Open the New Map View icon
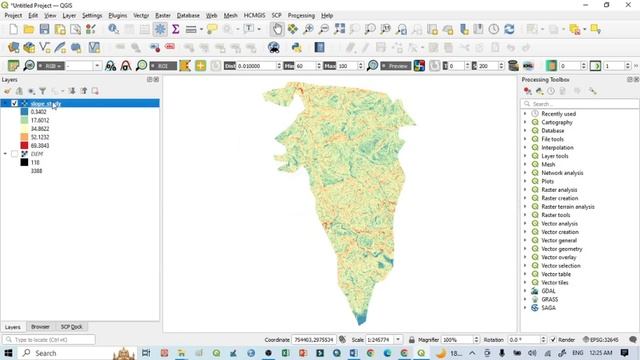This screenshot has width=640, height=360. pyautogui.click(x=432, y=29)
